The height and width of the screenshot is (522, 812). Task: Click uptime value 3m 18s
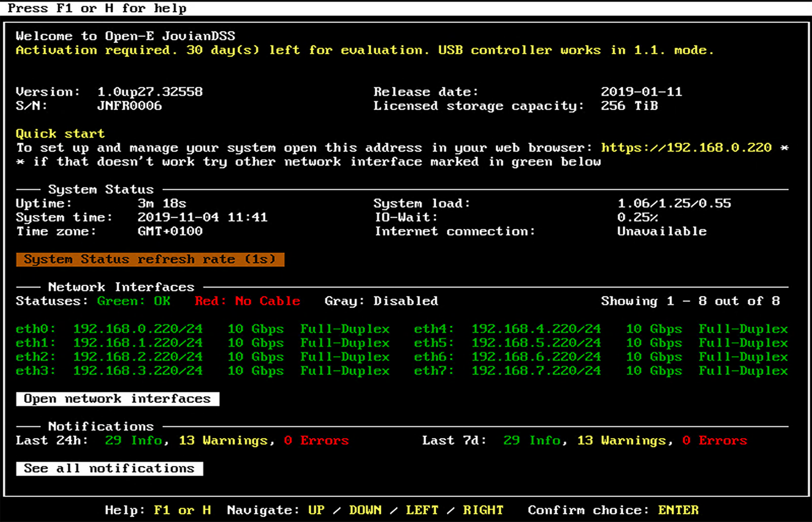(x=162, y=204)
